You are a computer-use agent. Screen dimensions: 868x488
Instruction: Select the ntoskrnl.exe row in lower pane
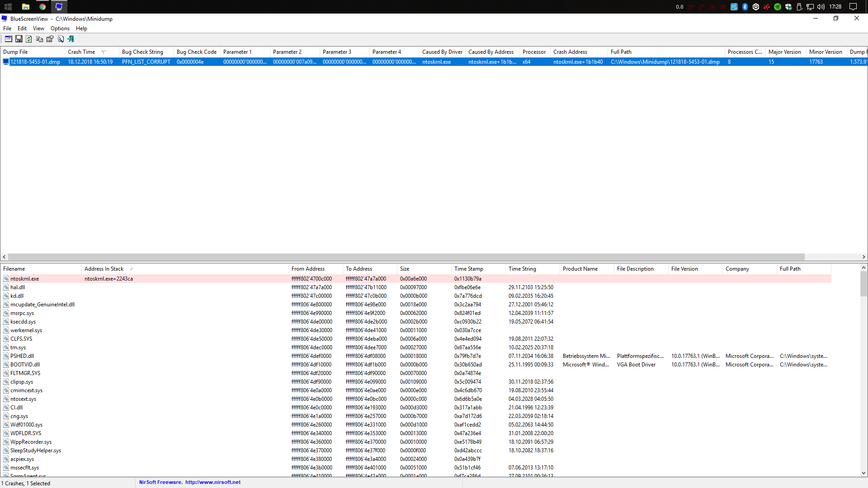point(25,279)
